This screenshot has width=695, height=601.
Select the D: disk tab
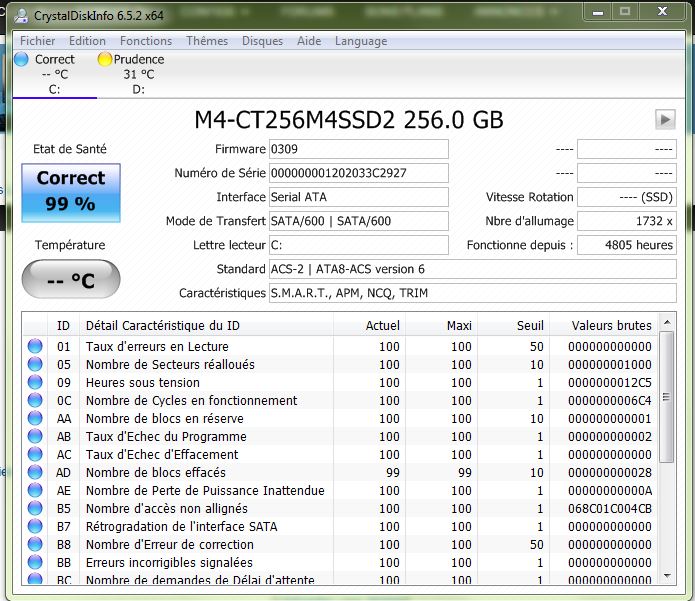139,74
